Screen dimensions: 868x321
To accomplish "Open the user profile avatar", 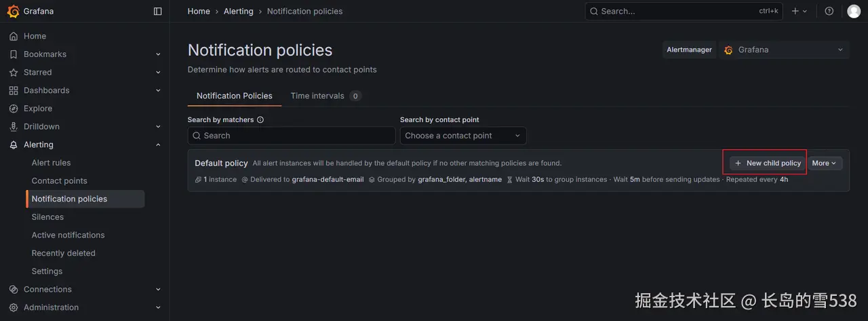I will click(x=854, y=11).
